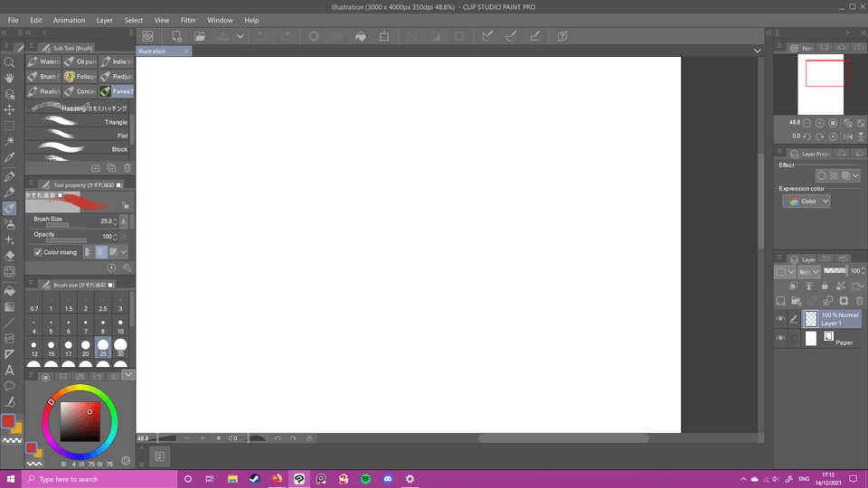The image size is (868, 488).
Task: Choose the Triangle brush
Action: 78,122
